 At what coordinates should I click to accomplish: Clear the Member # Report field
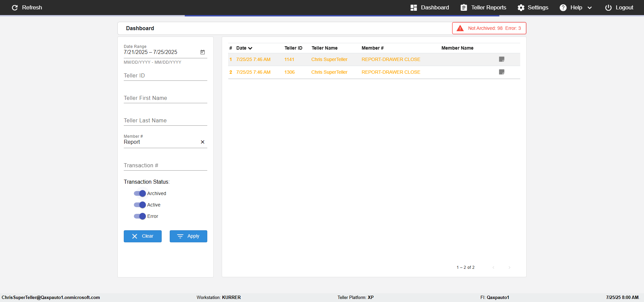[203, 142]
